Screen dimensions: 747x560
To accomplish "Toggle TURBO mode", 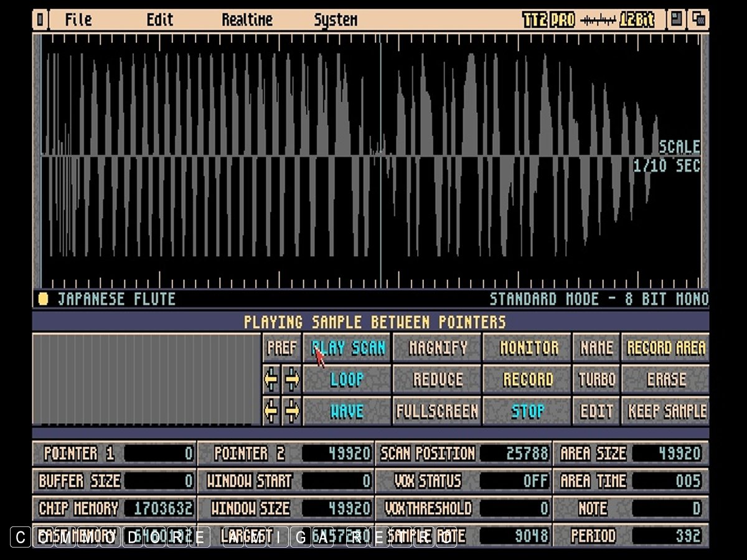I will pyautogui.click(x=596, y=380).
